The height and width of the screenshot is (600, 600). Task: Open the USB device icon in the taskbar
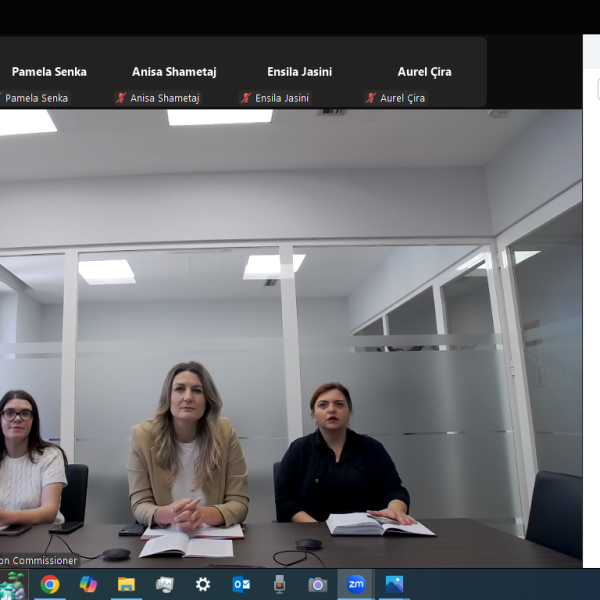279,584
